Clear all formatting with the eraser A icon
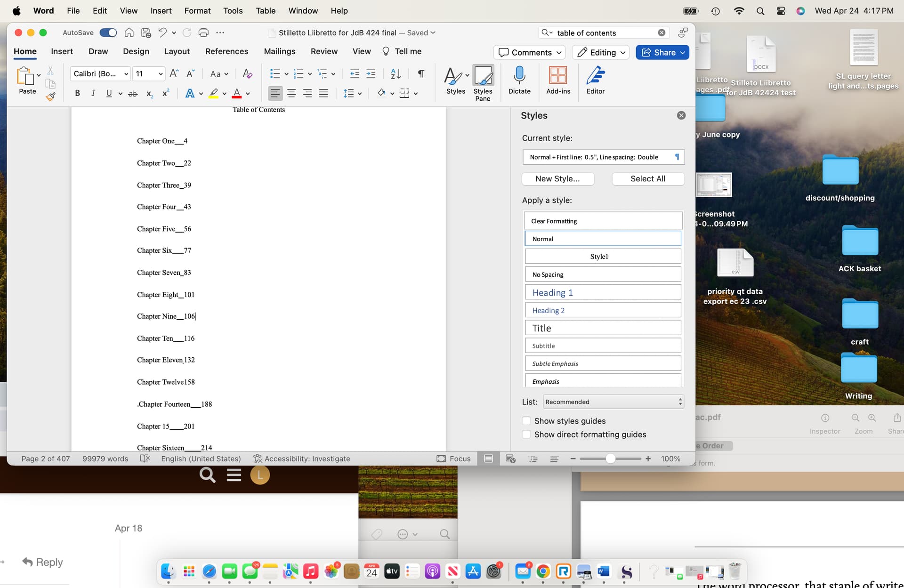The height and width of the screenshot is (588, 904). (247, 73)
